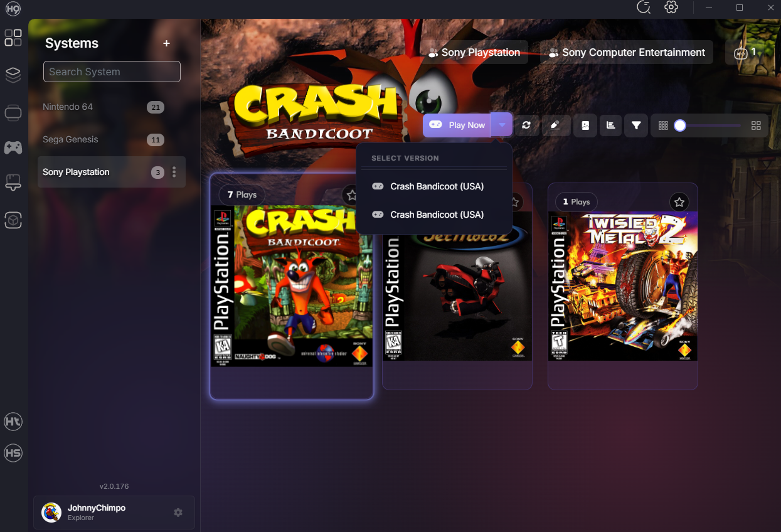Viewport: 781px width, 532px height.
Task: Click the stacked layers icon in left sidebar
Action: (x=13, y=75)
